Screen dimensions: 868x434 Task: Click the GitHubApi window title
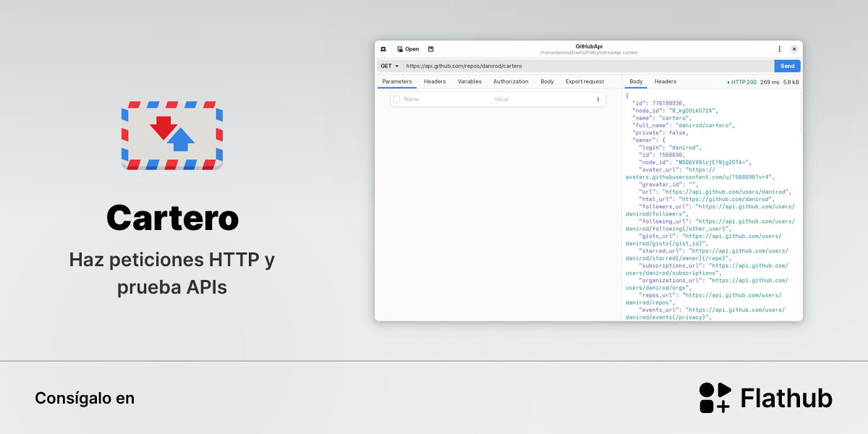point(589,46)
